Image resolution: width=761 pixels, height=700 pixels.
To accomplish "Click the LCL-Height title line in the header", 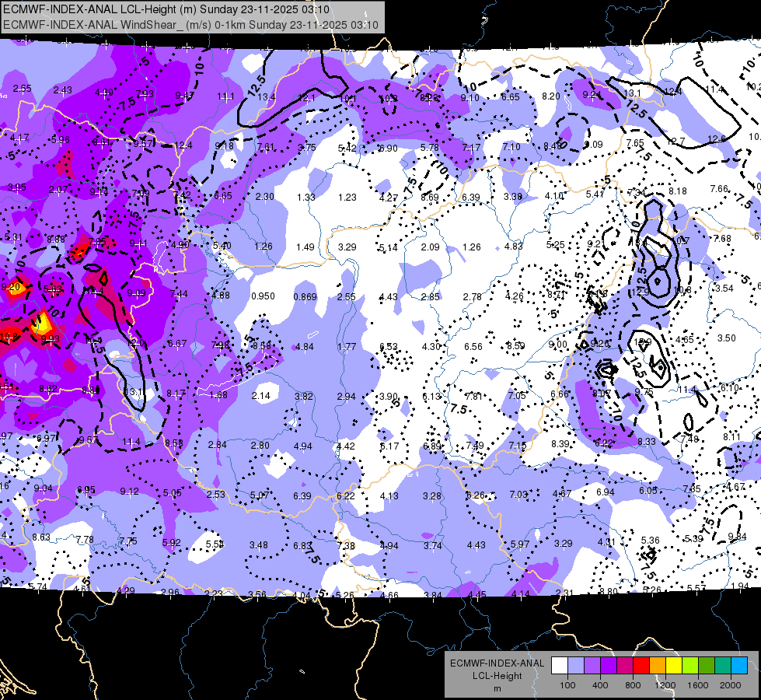I will click(x=166, y=9).
